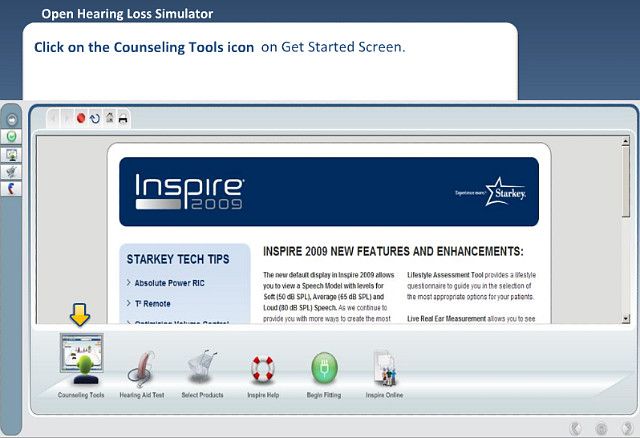Click the STARKEY TECH TIPS heading
Viewport: 640px width, 438px height.
tap(178, 259)
